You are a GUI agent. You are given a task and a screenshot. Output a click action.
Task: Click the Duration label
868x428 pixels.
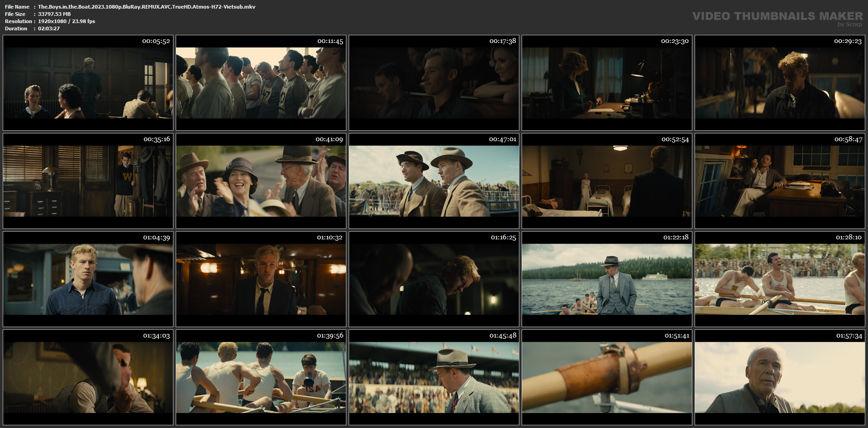click(x=16, y=29)
